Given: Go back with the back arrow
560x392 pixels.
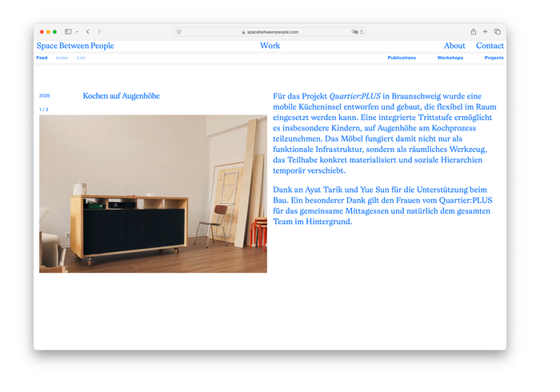Looking at the screenshot, I should 88,32.
